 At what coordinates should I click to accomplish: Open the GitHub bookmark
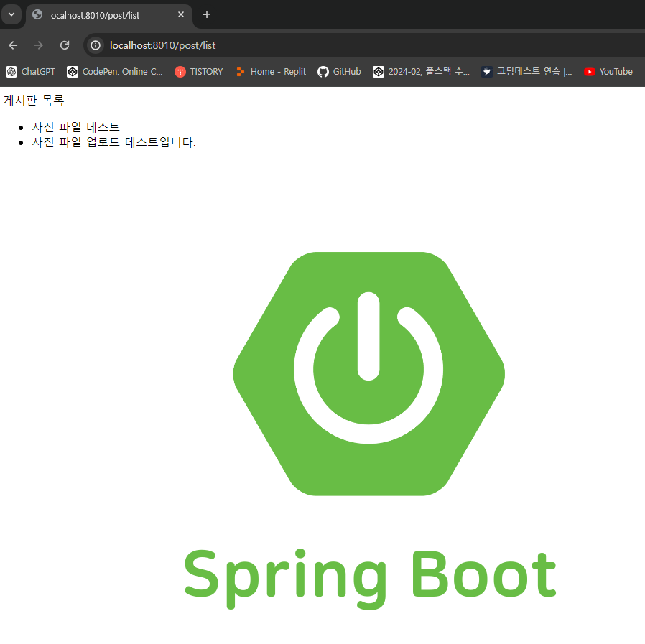339,72
